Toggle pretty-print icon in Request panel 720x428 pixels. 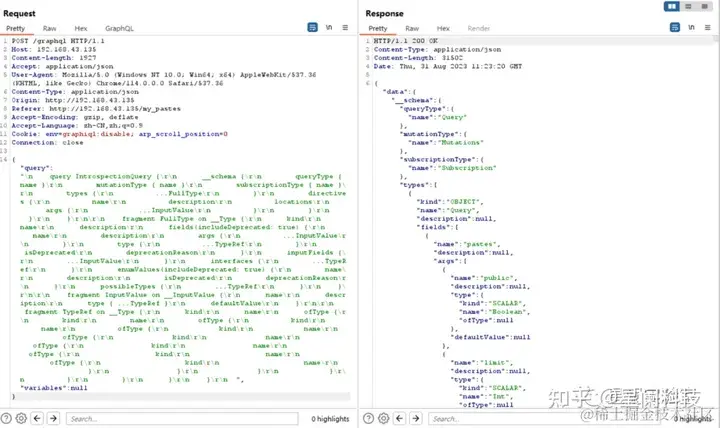(x=312, y=28)
